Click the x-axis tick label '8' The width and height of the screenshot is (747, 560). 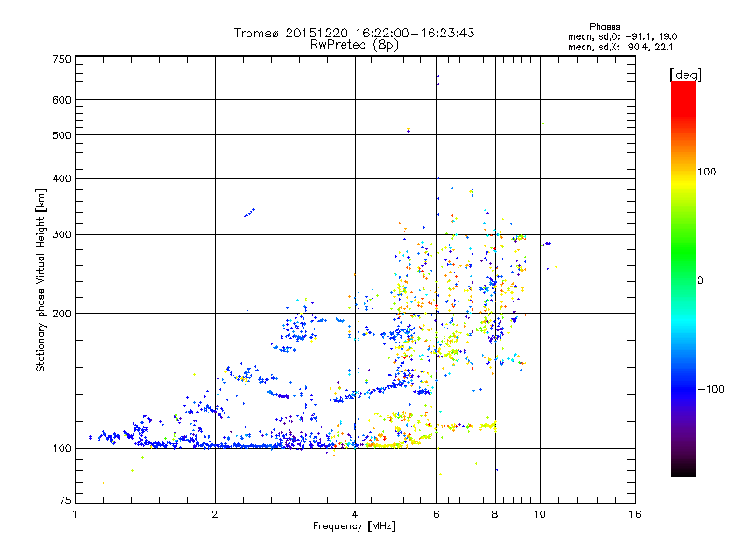click(x=495, y=514)
